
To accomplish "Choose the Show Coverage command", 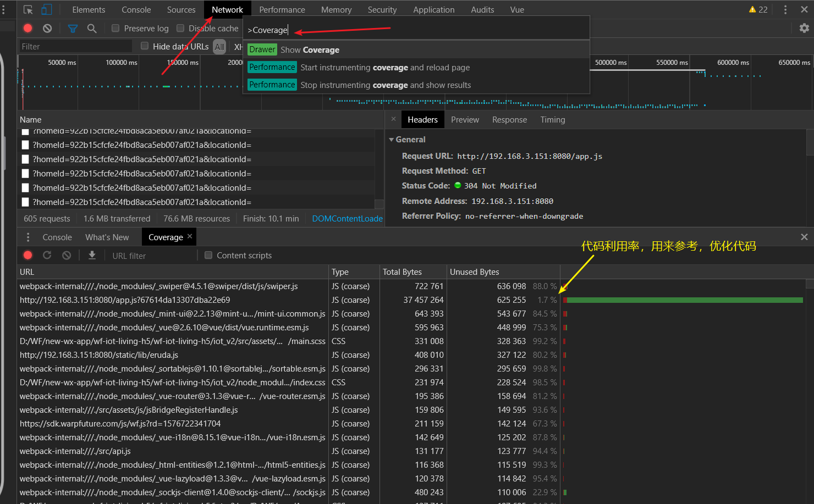I will pyautogui.click(x=416, y=50).
